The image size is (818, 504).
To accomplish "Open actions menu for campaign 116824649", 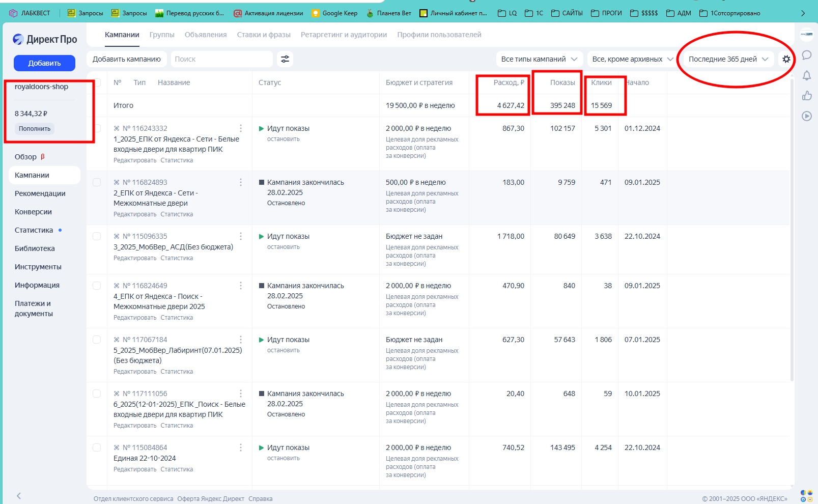I will [x=241, y=286].
